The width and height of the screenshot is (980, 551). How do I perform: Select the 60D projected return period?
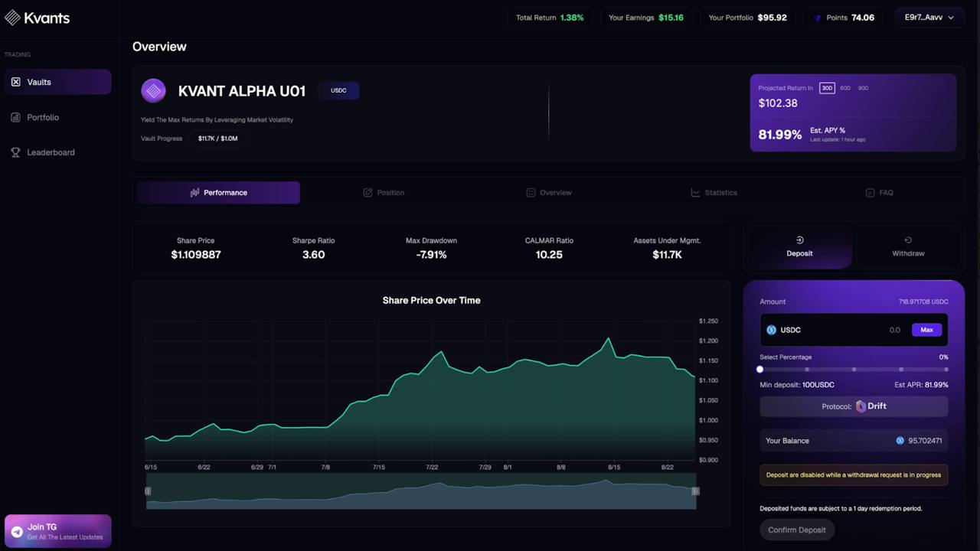coord(845,88)
